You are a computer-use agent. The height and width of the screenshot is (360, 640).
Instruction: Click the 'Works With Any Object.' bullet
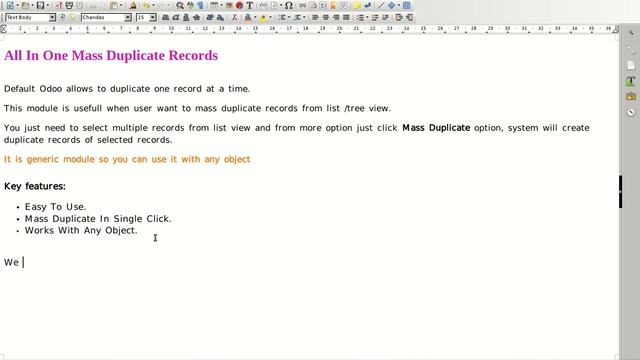(81, 230)
